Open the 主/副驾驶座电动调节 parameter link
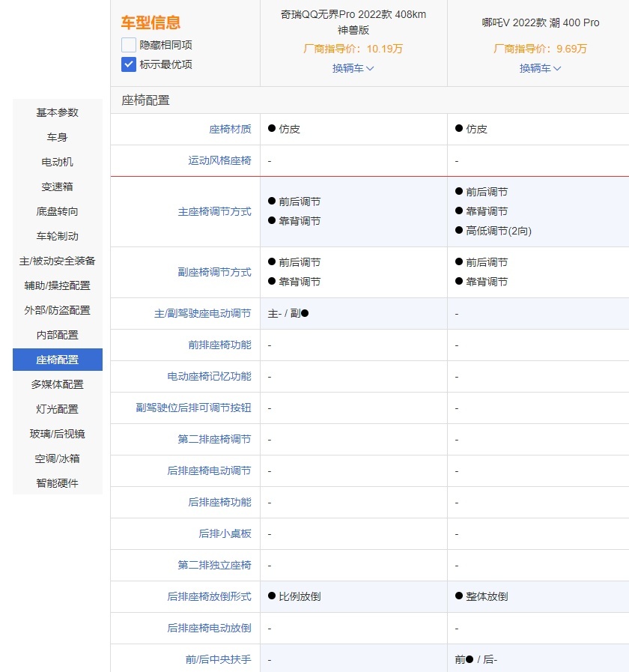This screenshot has width=629, height=672. (203, 314)
